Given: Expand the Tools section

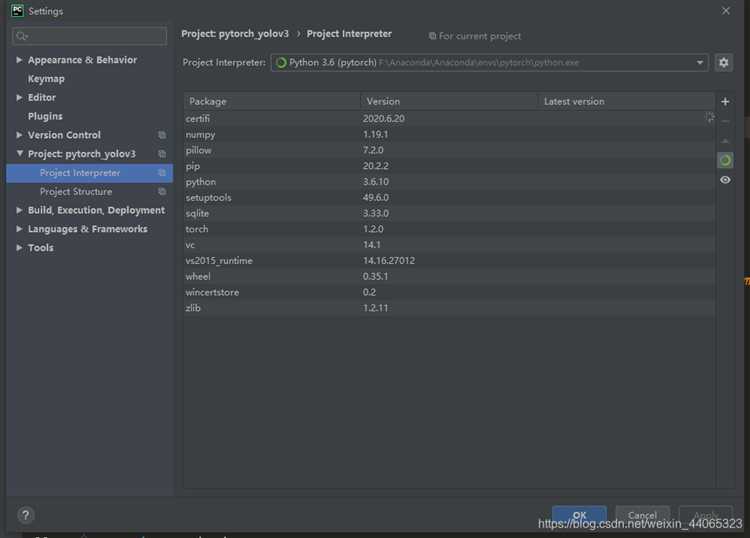Looking at the screenshot, I should [x=19, y=247].
